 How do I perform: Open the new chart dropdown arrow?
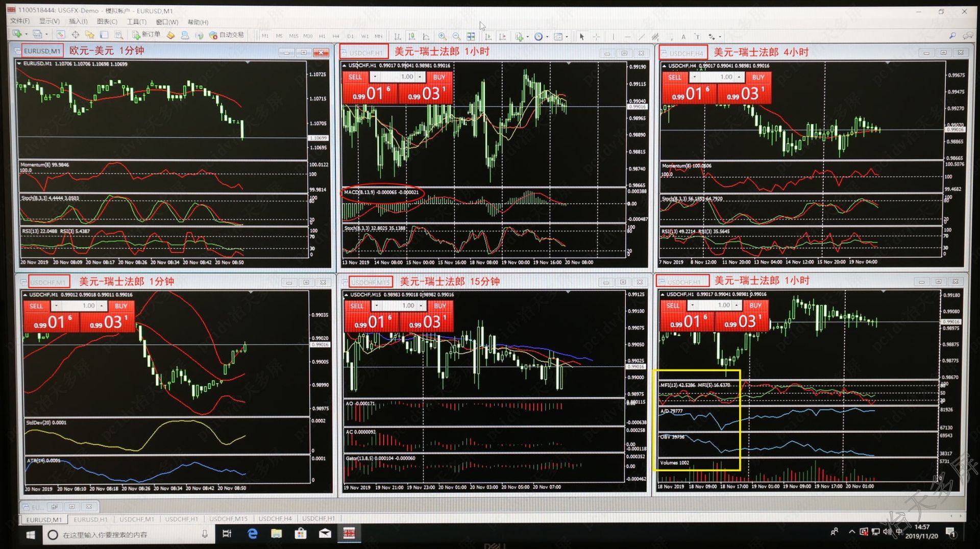click(x=27, y=34)
